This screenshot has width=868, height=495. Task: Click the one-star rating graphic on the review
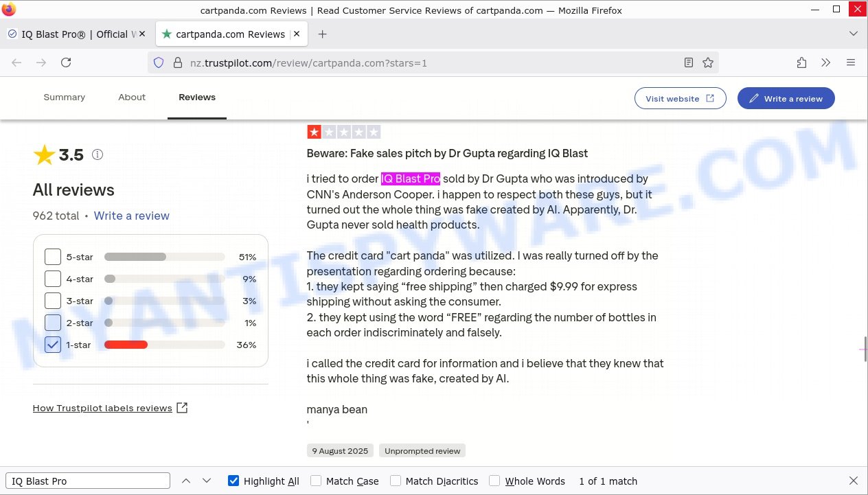(343, 132)
